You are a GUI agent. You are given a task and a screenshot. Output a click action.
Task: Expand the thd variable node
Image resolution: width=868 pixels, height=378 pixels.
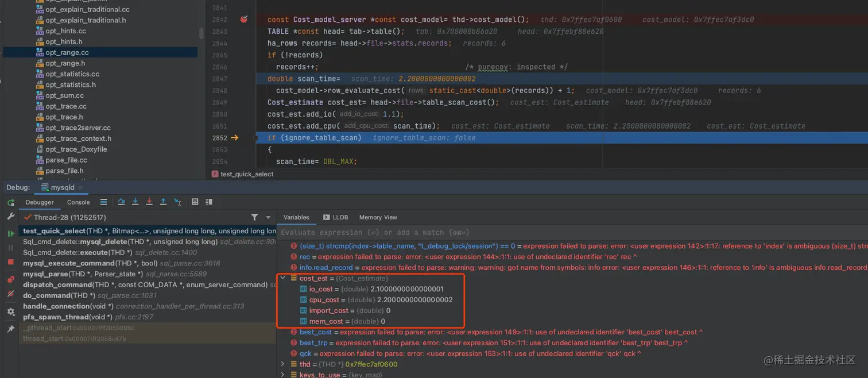pyautogui.click(x=282, y=364)
